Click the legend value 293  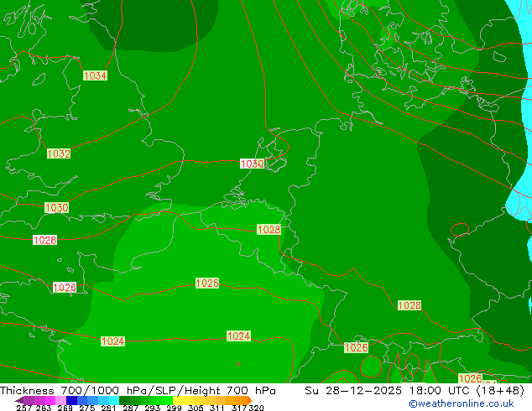pos(153,408)
